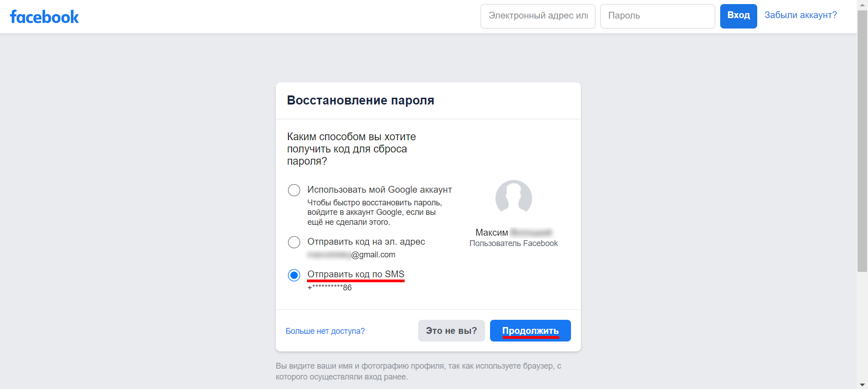Click the facebook logo
Screen dimensions: 868x389
[x=44, y=17]
